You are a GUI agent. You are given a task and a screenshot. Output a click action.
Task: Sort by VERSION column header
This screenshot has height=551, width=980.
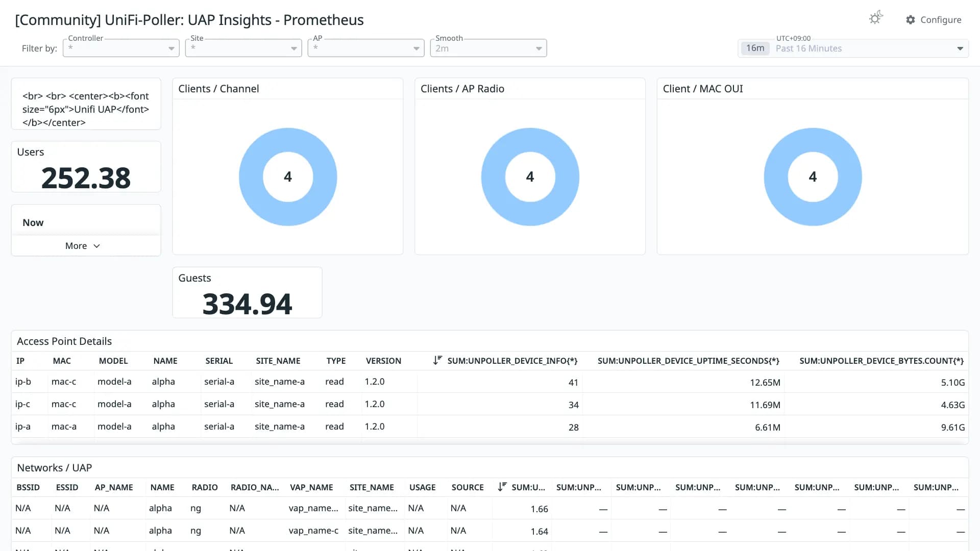click(383, 361)
